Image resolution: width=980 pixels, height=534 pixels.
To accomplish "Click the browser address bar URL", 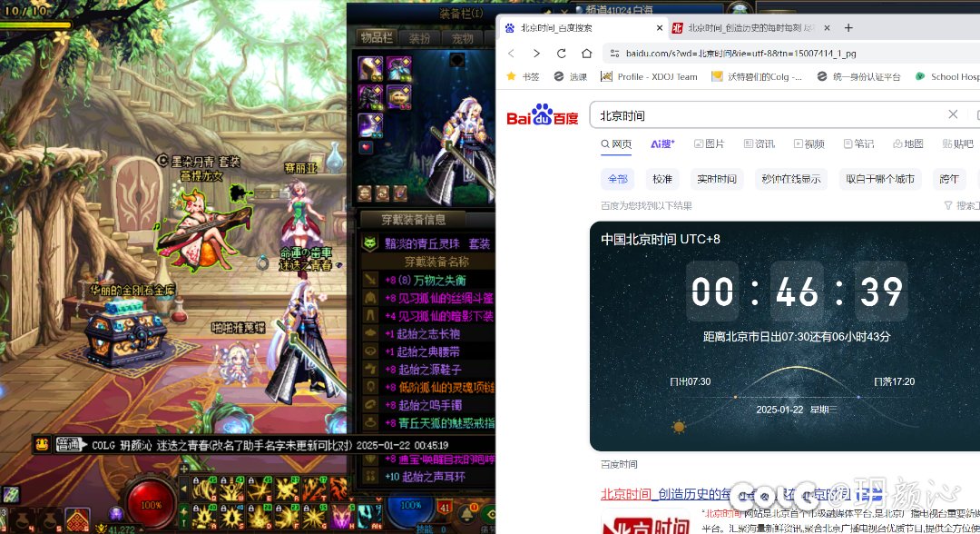I will tap(740, 54).
